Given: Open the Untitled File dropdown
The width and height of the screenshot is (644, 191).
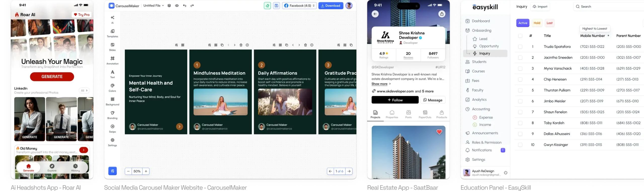Looking at the screenshot, I should click(153, 6).
